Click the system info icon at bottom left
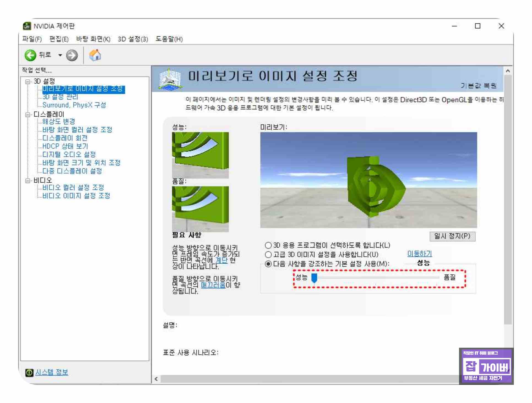 [29, 373]
